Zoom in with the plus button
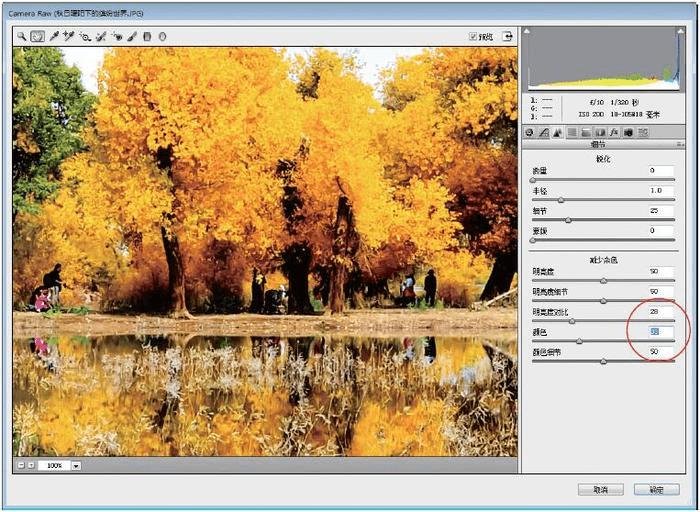Image resolution: width=700 pixels, height=512 pixels. pos(31,465)
